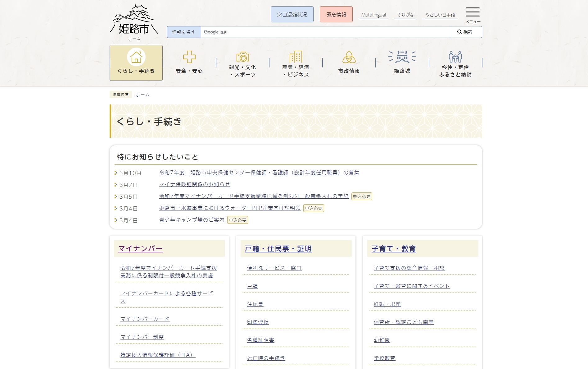
Task: Select the 市政情報 emblem icon
Action: pos(349,57)
